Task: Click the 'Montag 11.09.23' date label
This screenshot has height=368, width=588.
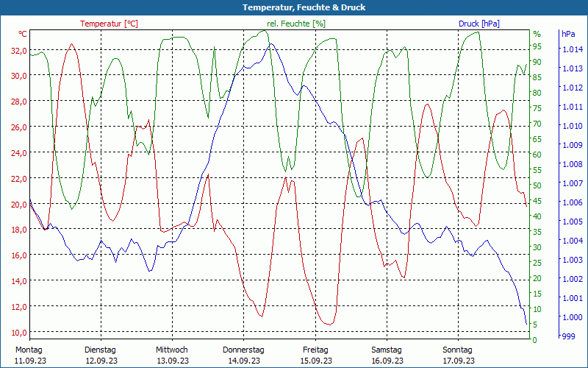Action: click(29, 355)
